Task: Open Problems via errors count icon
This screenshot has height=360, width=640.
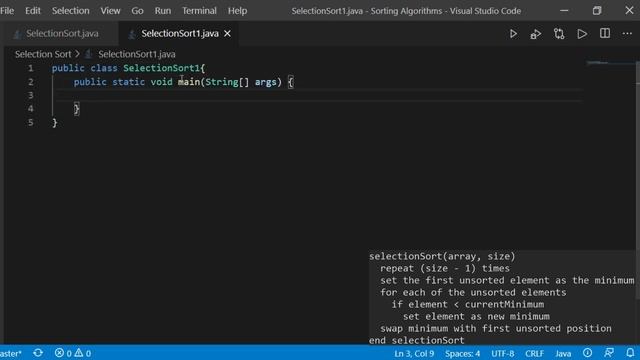Action: [63, 353]
